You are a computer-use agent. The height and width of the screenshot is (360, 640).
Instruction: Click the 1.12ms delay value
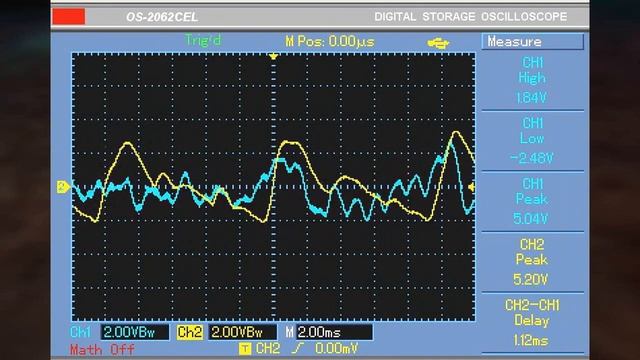[531, 340]
